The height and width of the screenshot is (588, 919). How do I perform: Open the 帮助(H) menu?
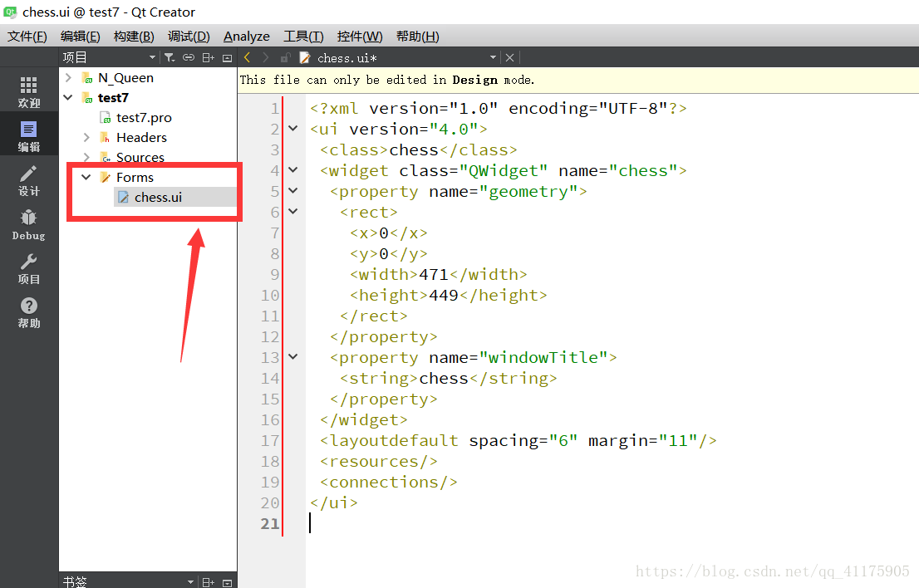[x=417, y=37]
